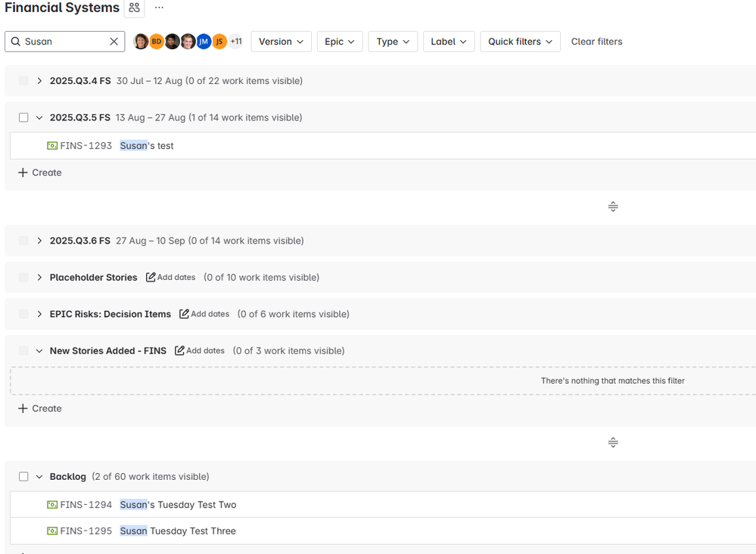
Task: Select the New Stories Added - FINS checkbox
Action: tap(23, 350)
